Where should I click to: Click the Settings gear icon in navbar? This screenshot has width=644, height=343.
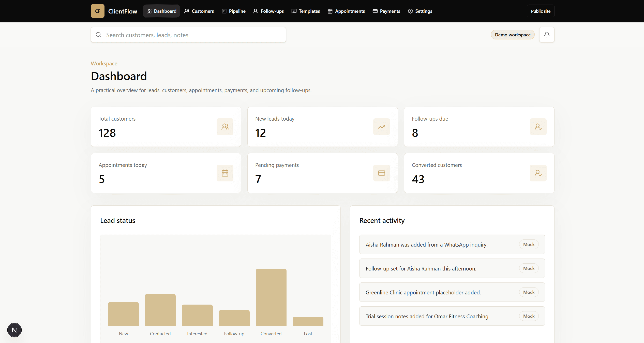(410, 11)
